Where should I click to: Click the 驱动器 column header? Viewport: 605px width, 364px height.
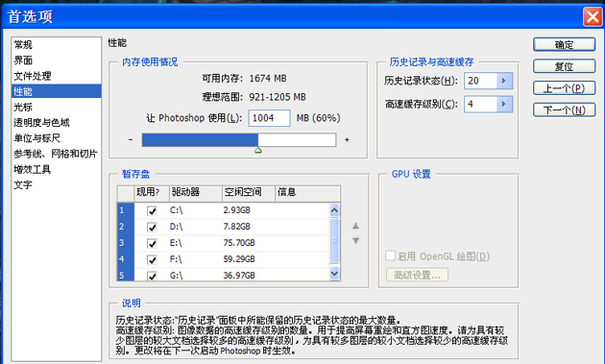tap(196, 193)
